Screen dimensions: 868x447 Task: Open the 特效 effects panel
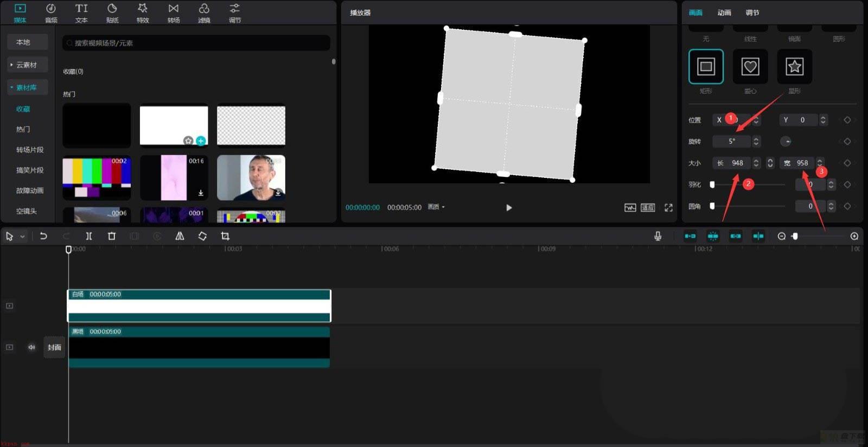click(x=143, y=13)
